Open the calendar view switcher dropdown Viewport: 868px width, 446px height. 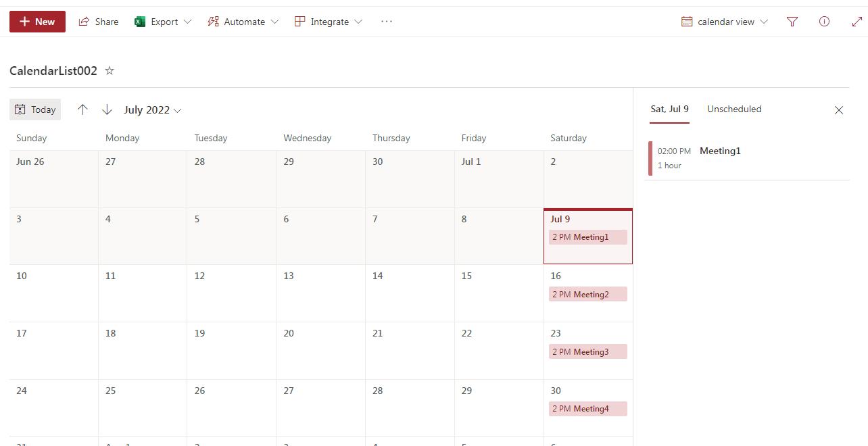(x=725, y=22)
